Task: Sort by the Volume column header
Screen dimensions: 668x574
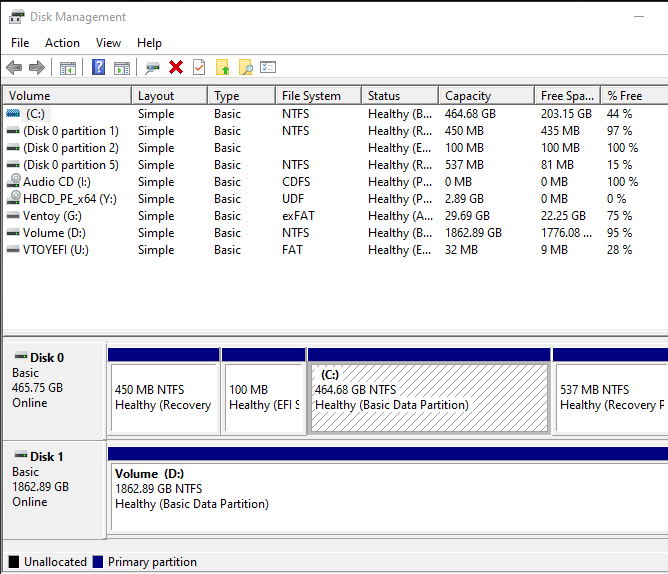Action: 67,95
